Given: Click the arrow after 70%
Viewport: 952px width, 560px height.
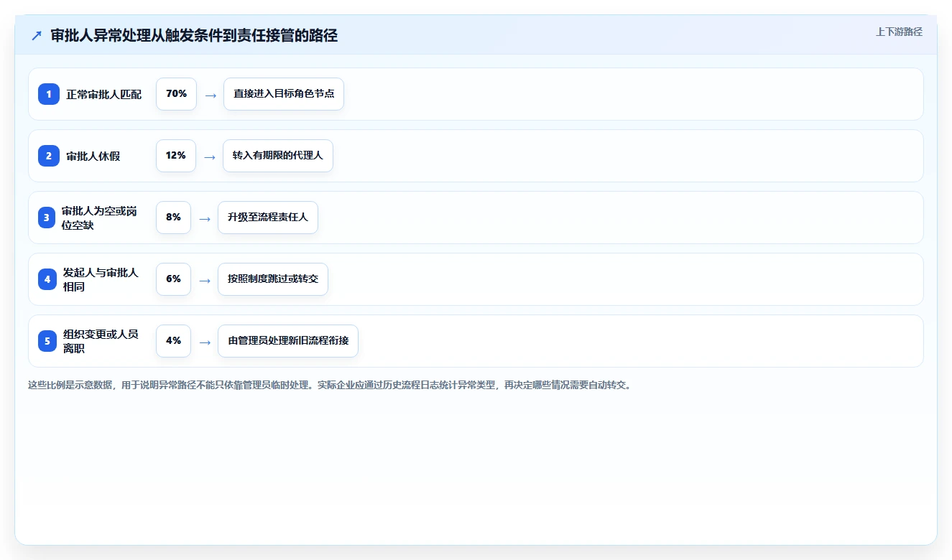Looking at the screenshot, I should (210, 95).
